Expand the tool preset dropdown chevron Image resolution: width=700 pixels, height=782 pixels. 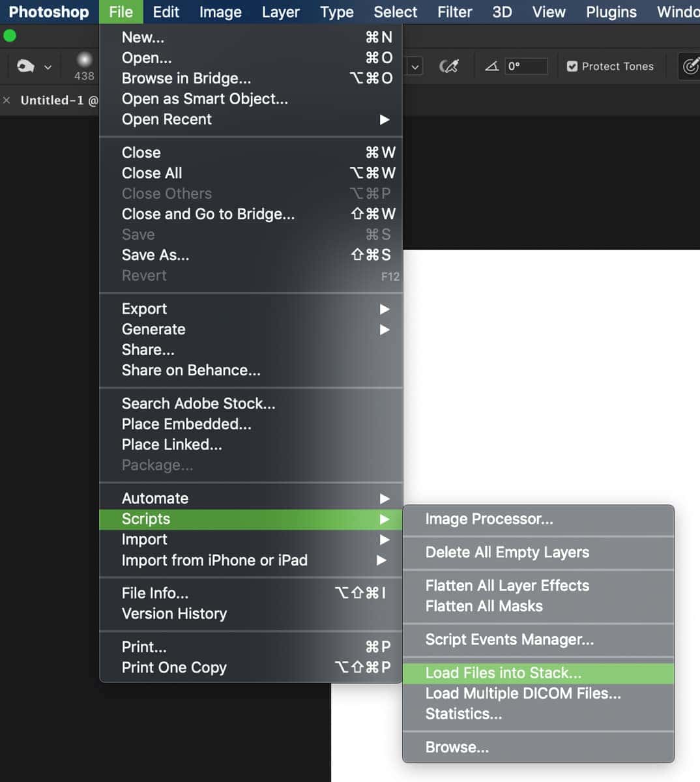pos(48,66)
